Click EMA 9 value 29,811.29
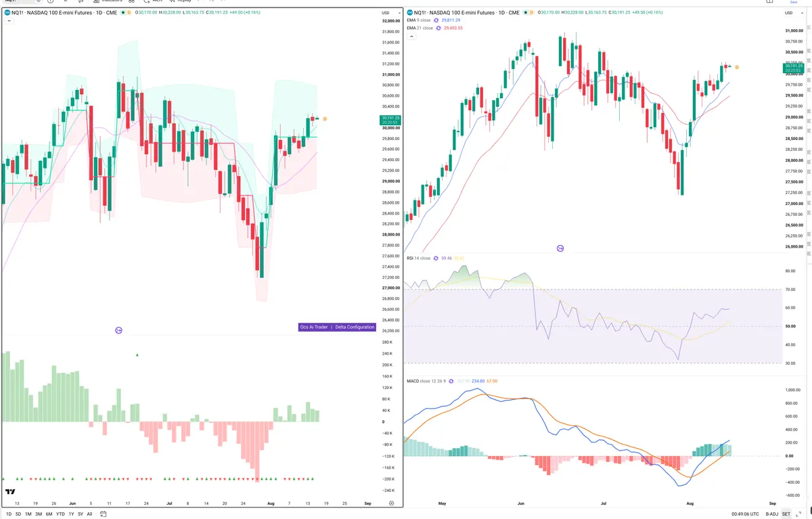 451,20
